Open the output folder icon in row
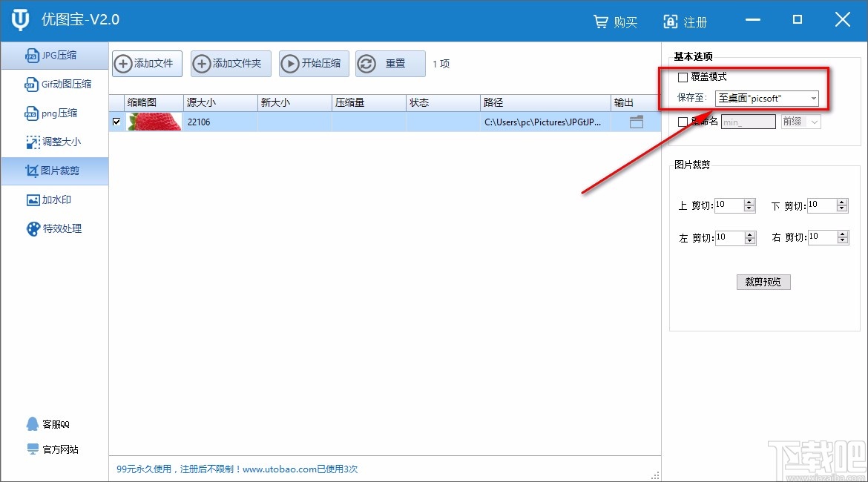Image resolution: width=868 pixels, height=482 pixels. click(637, 122)
